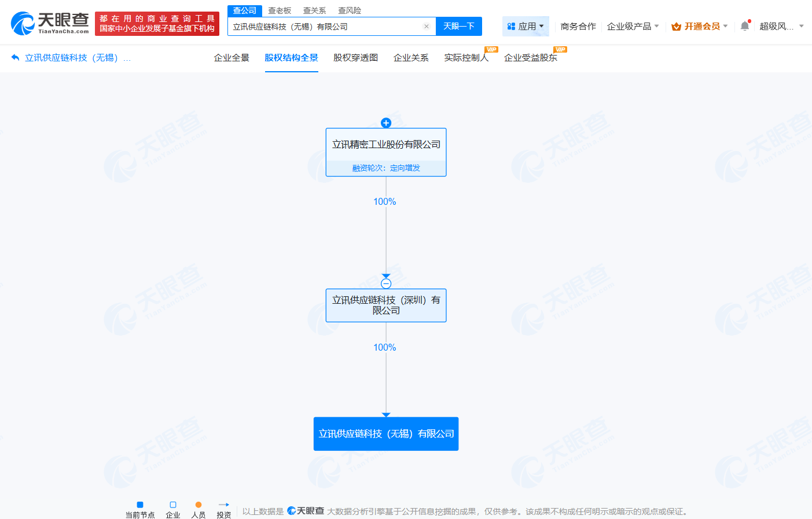
Task: Click the orange 人员 legend circle
Action: point(199,505)
